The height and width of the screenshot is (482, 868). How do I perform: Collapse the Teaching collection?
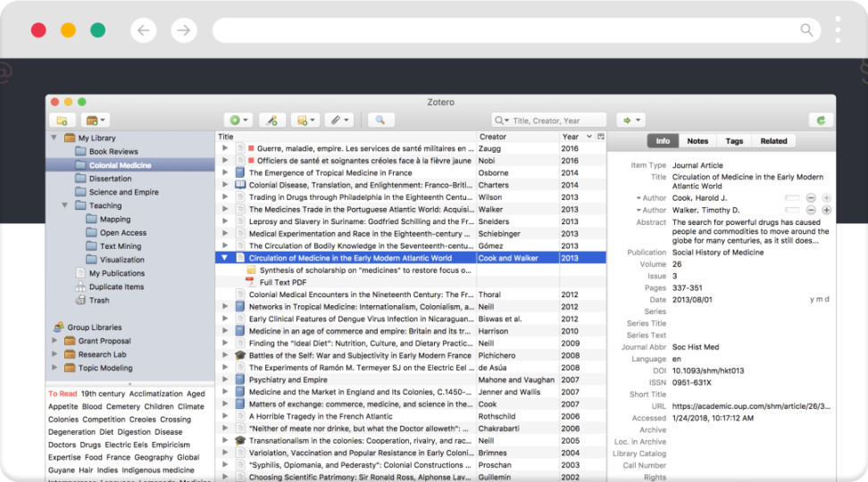pyautogui.click(x=65, y=205)
